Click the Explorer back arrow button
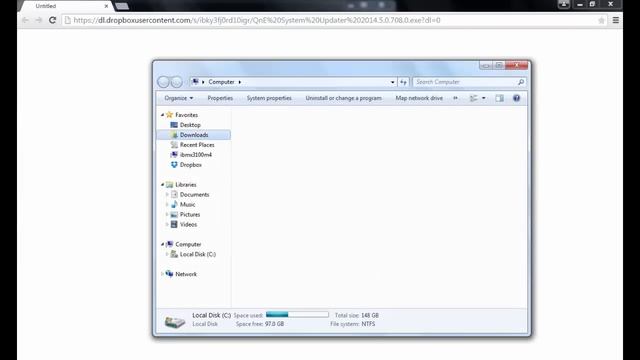 pyautogui.click(x=163, y=82)
